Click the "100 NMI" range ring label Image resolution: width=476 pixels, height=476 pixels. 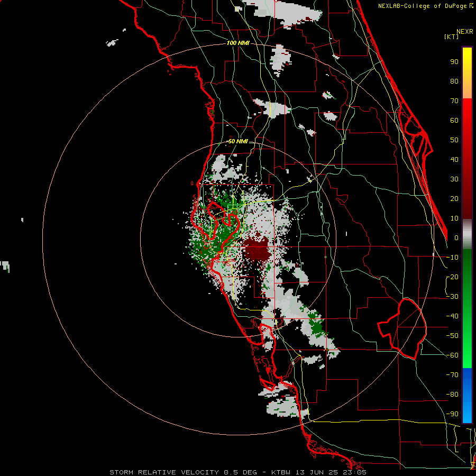[x=238, y=43]
